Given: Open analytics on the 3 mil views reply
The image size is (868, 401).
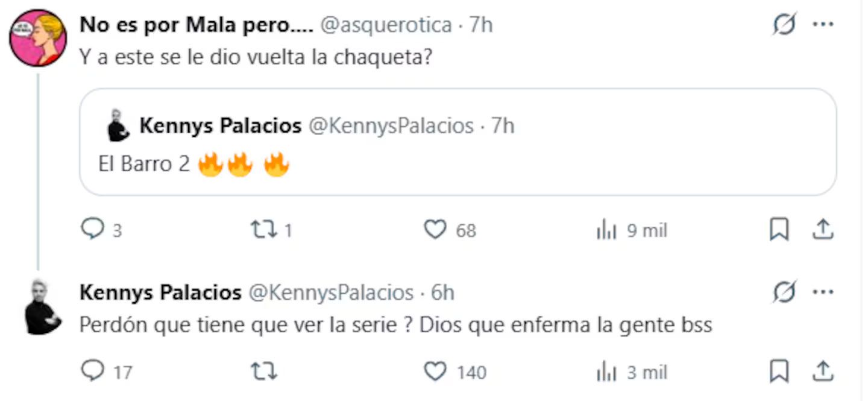Looking at the screenshot, I should tap(609, 372).
